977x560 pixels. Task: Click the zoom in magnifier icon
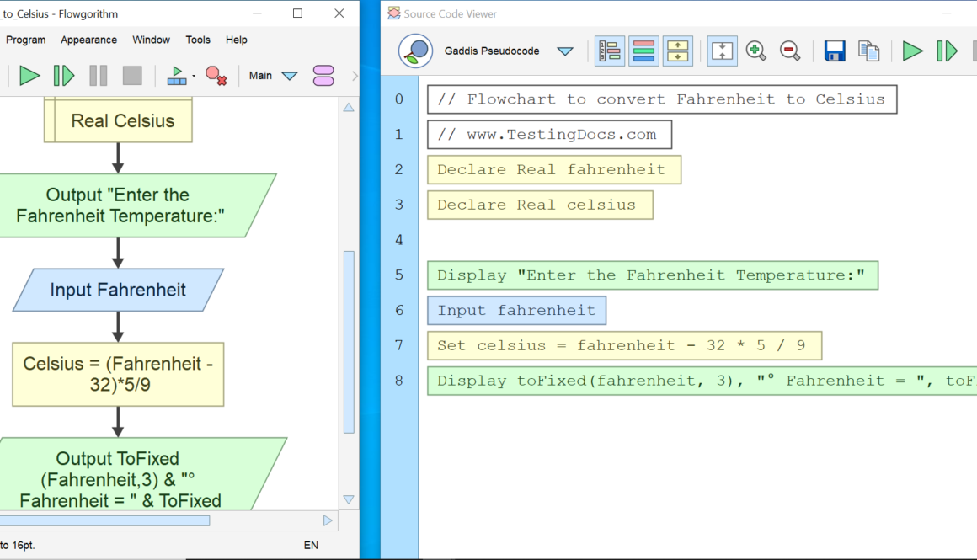[x=755, y=51]
